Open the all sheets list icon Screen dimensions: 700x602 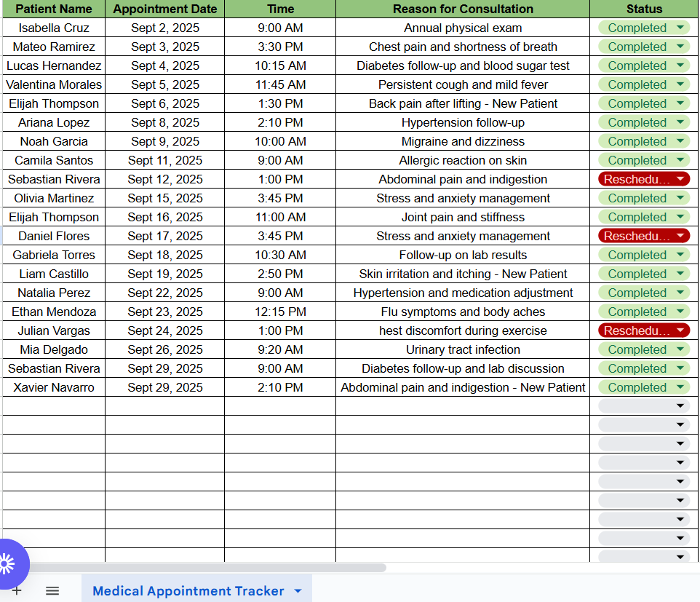click(x=52, y=591)
